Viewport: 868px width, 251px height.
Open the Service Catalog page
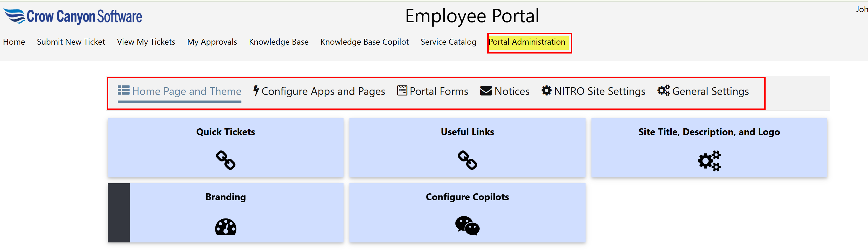coord(448,42)
